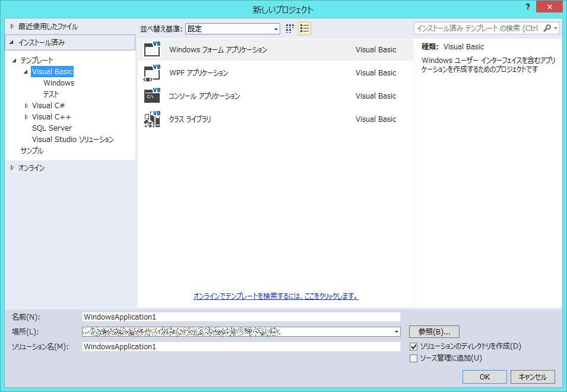Click the Class Library VB icon
The image size is (567, 392).
152,119
